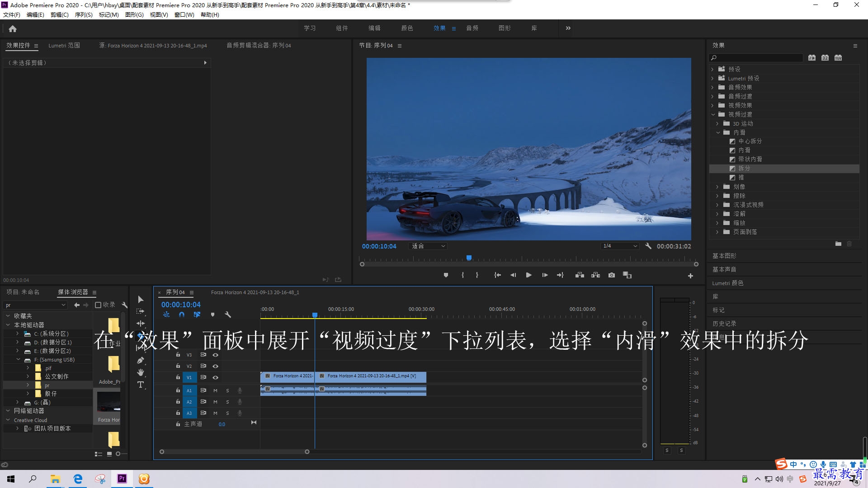
Task: Step back one frame
Action: point(513,275)
